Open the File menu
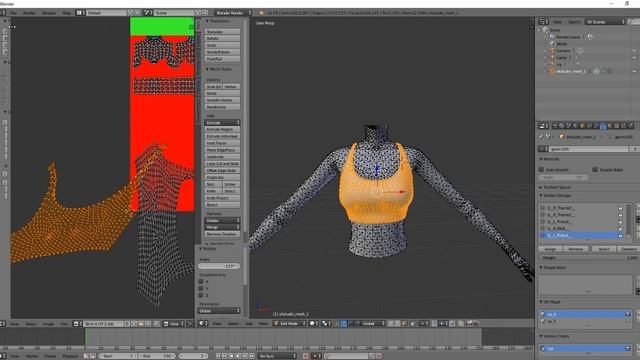This screenshot has width=640, height=360. click(13, 13)
